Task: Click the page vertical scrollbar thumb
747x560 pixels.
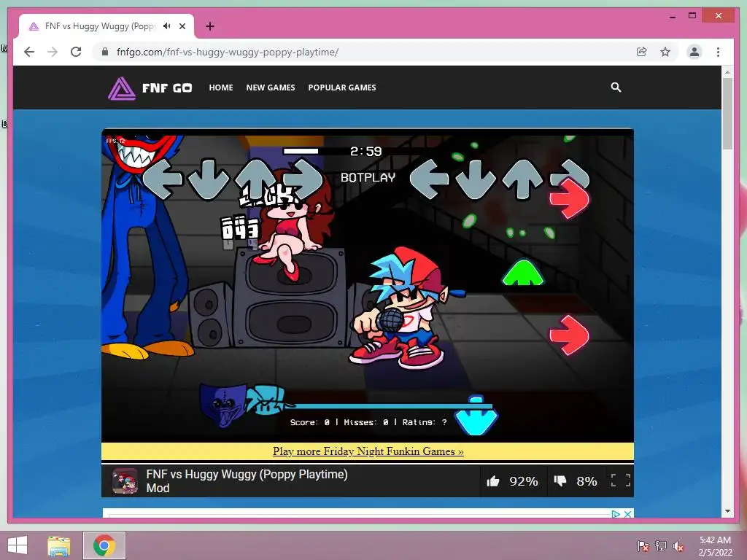Action: tap(727, 113)
